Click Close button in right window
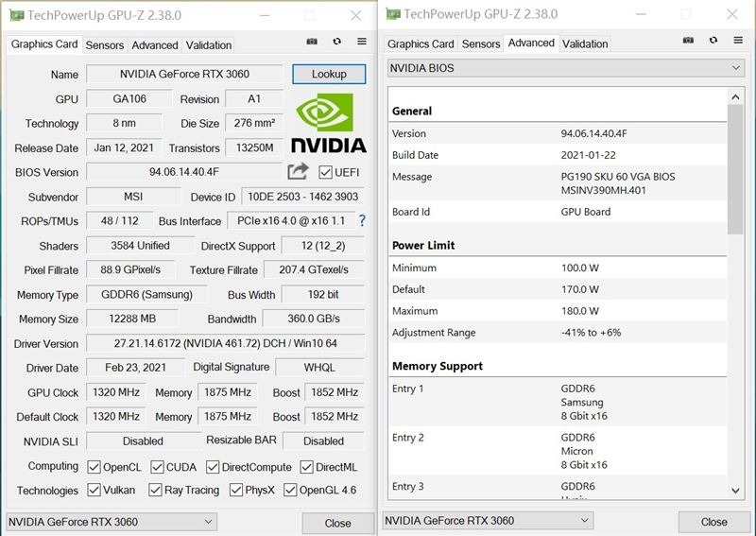Image resolution: width=756 pixels, height=536 pixels. 714,522
